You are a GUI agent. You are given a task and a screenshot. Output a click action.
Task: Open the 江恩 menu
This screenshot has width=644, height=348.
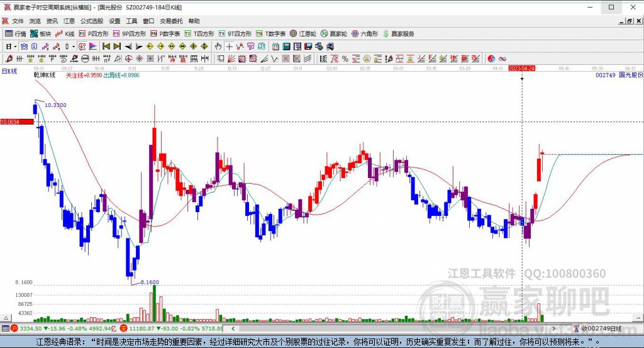[69, 21]
